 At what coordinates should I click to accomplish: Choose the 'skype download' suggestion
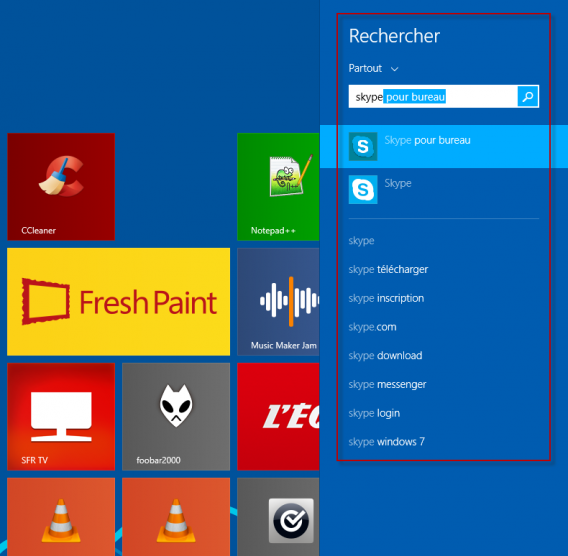coord(385,355)
